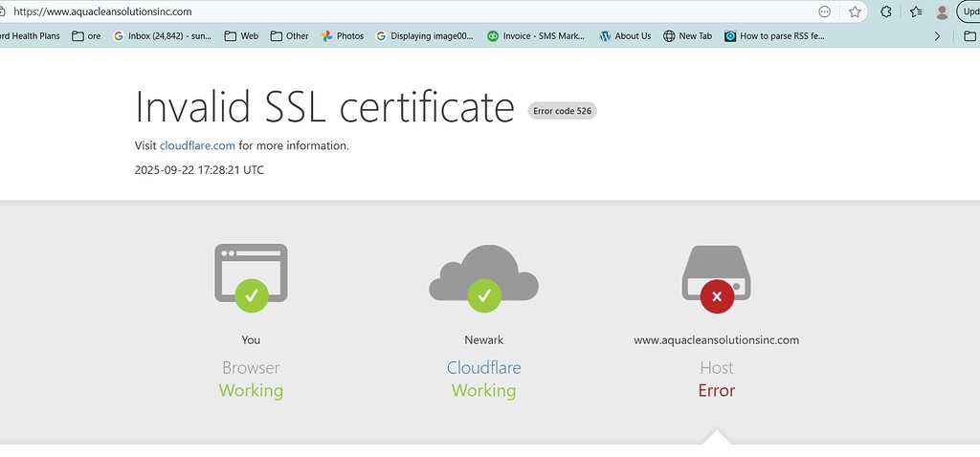
Task: Click the Cloudflare cloud icon with green check
Action: pyautogui.click(x=483, y=278)
